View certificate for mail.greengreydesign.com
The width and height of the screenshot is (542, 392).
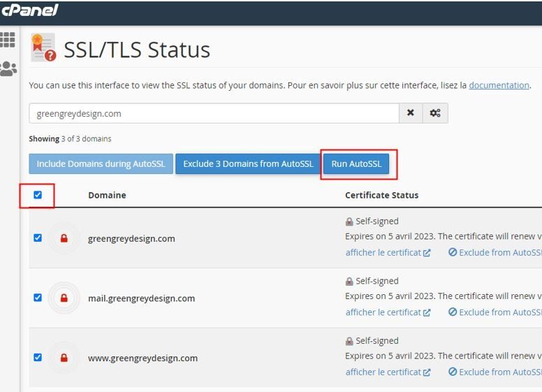pyautogui.click(x=388, y=312)
